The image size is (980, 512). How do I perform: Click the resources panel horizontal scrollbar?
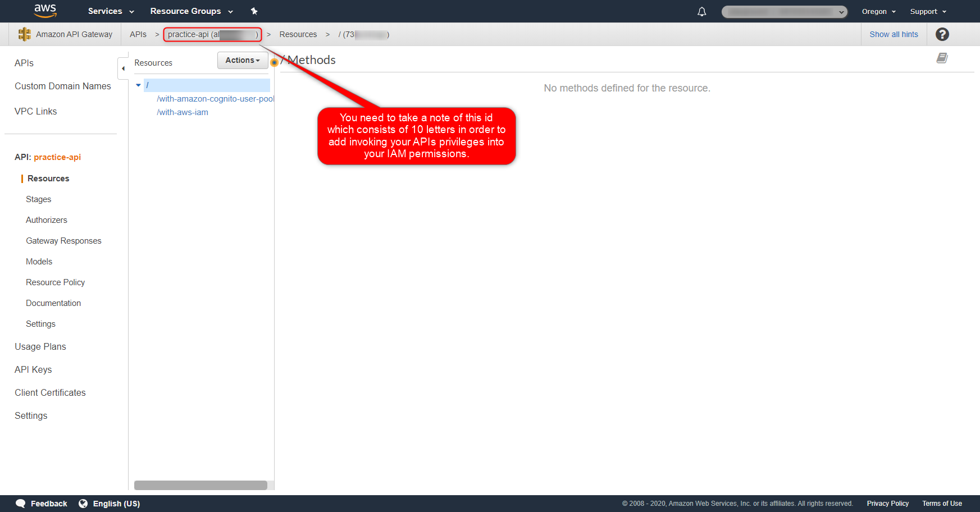click(200, 485)
